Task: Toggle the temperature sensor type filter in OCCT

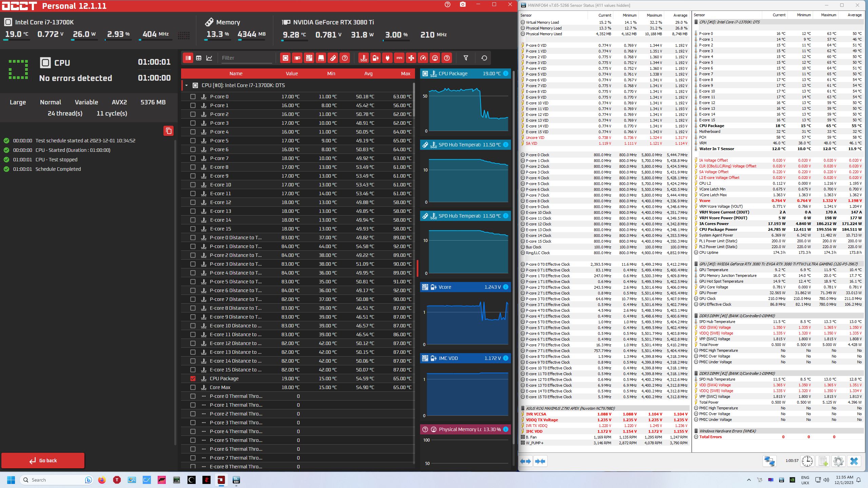Action: [x=364, y=58]
